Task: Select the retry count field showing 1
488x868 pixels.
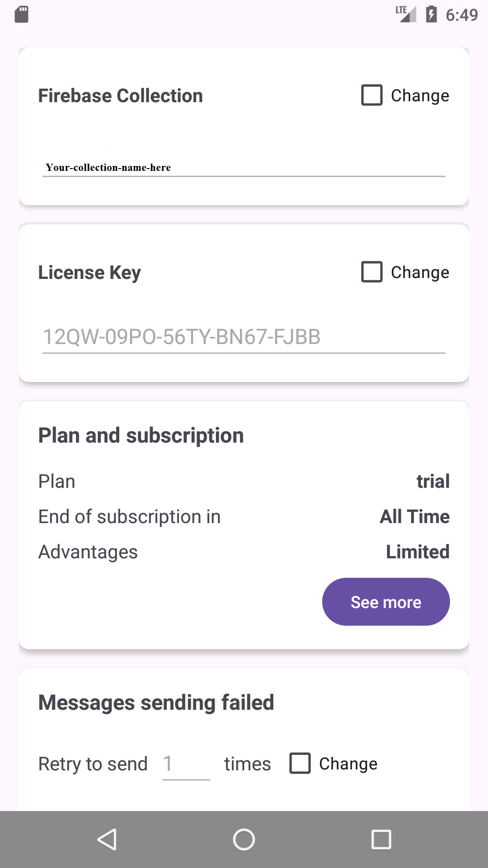Action: (x=186, y=764)
